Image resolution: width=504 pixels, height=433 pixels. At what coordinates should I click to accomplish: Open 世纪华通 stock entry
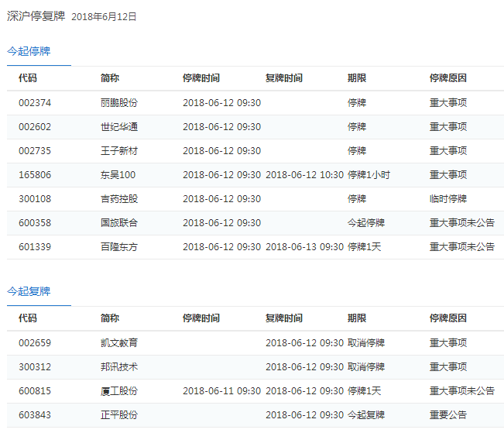click(x=119, y=127)
